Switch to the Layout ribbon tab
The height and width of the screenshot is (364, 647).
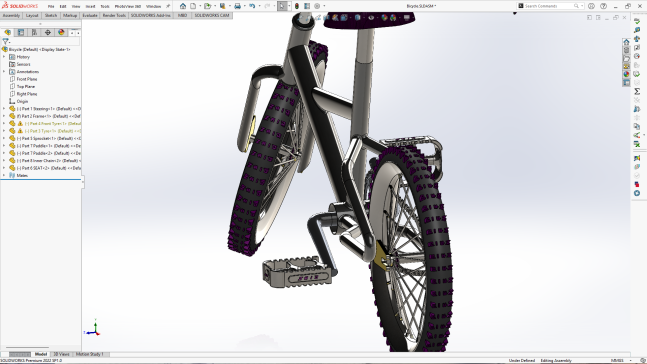(x=32, y=15)
